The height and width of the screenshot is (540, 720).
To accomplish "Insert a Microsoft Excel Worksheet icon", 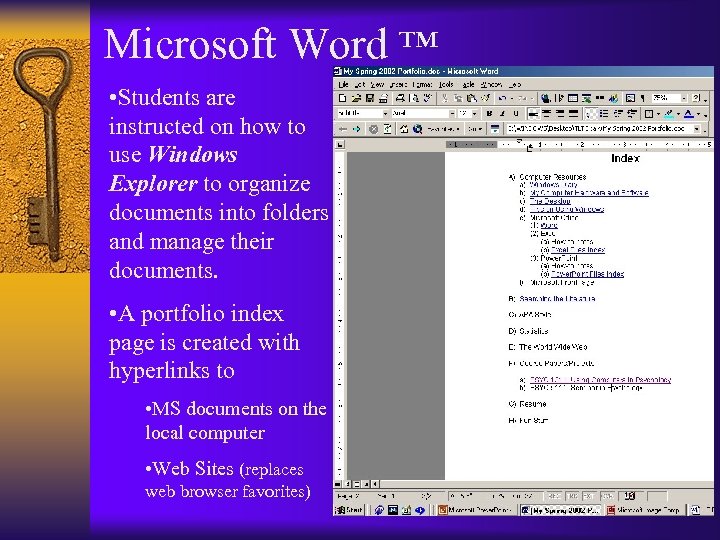I will (586, 98).
